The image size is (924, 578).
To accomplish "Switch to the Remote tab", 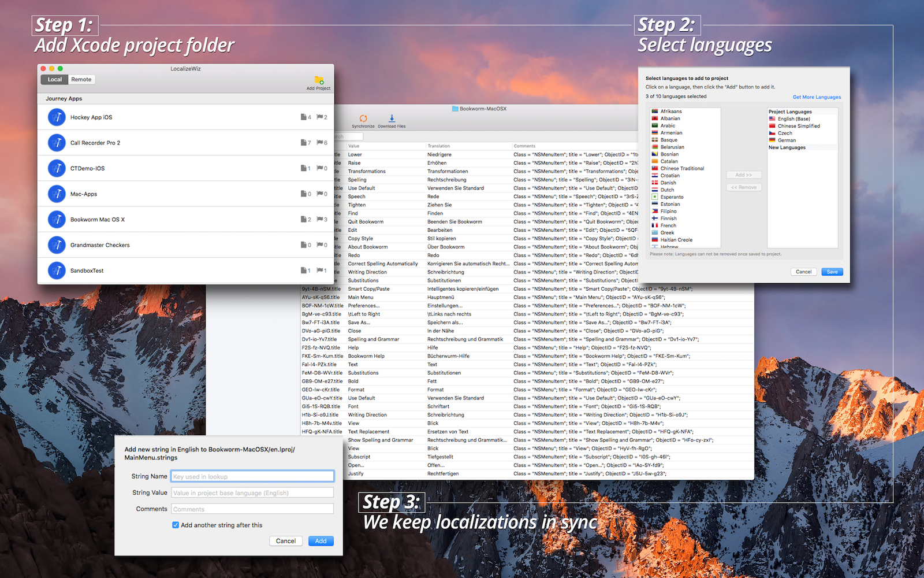I will pyautogui.click(x=81, y=80).
